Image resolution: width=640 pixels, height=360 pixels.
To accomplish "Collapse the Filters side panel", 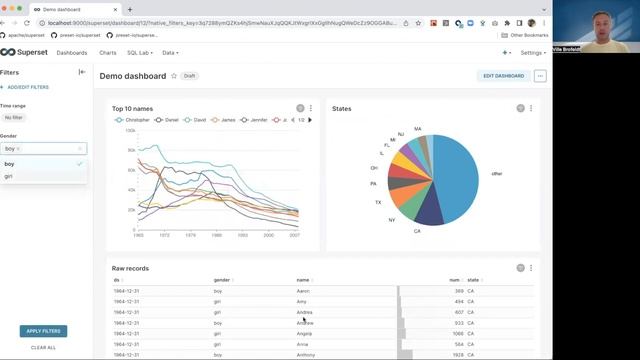I will [82, 72].
